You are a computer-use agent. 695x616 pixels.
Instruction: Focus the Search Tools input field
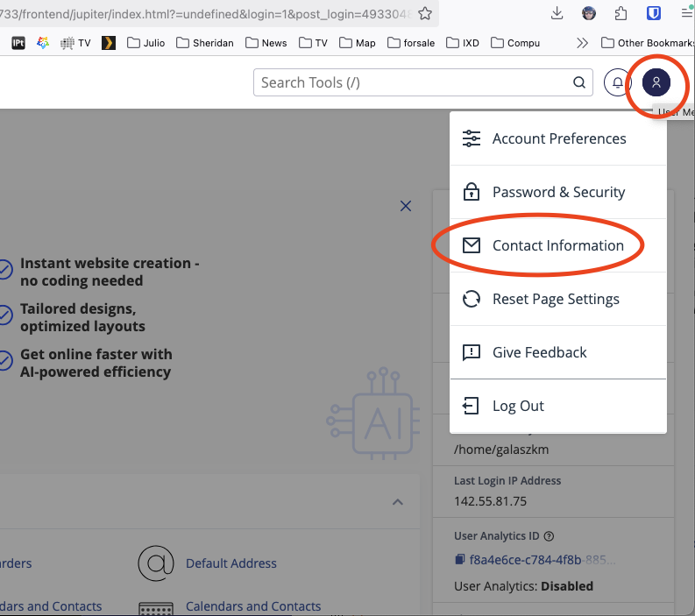412,82
